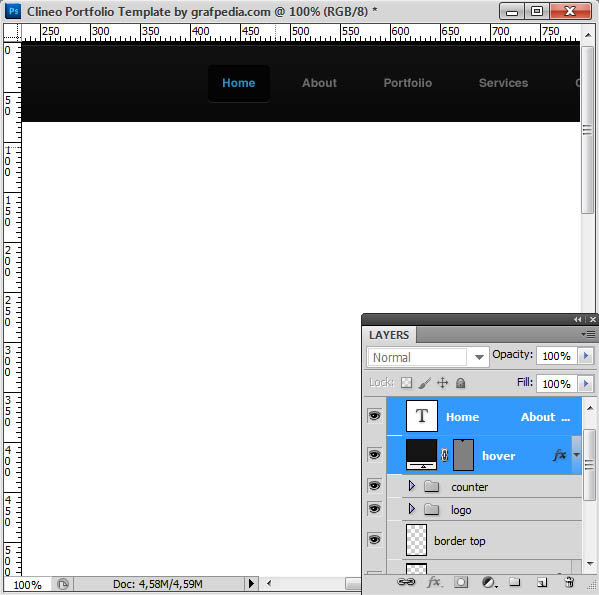
Task: Lock position with the move-arrows icon
Action: (442, 383)
